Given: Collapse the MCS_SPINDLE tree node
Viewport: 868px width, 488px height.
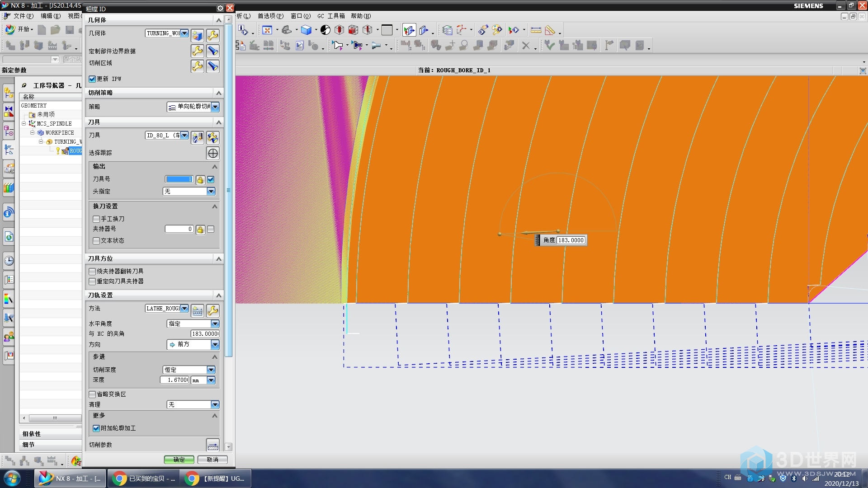Looking at the screenshot, I should pos(24,123).
